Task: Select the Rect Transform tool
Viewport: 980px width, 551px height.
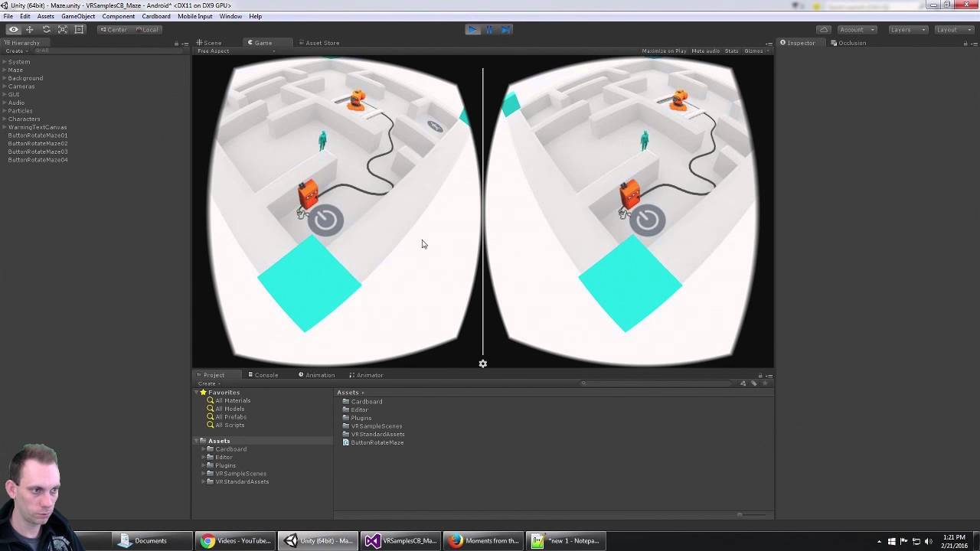Action: pyautogui.click(x=80, y=29)
